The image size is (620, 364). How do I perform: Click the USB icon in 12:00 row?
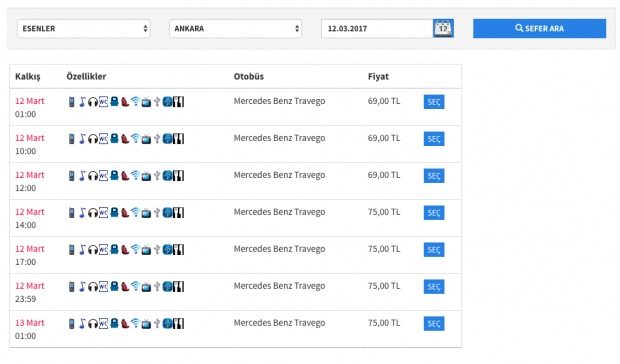point(157,175)
